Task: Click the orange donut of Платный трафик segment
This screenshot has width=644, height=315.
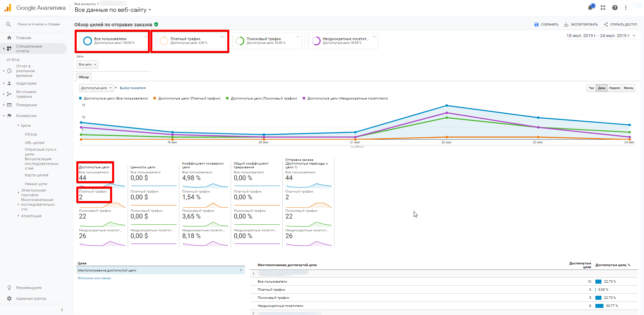Action: (164, 41)
